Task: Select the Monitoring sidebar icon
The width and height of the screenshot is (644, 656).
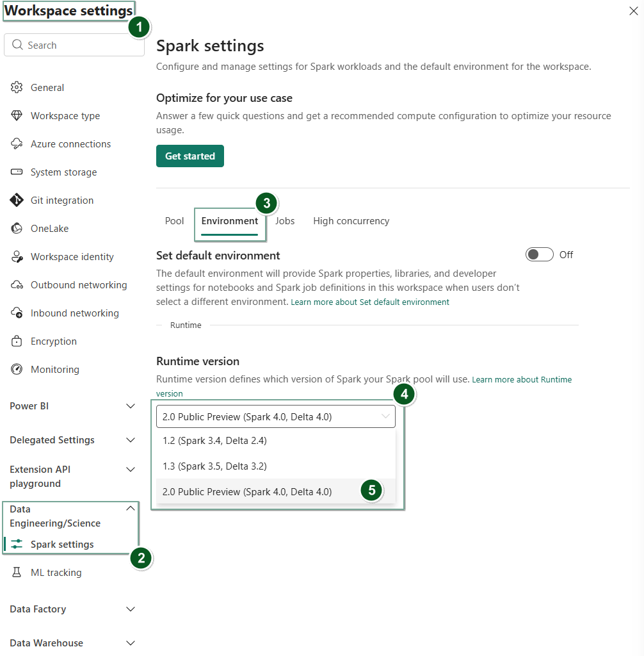Action: tap(15, 369)
